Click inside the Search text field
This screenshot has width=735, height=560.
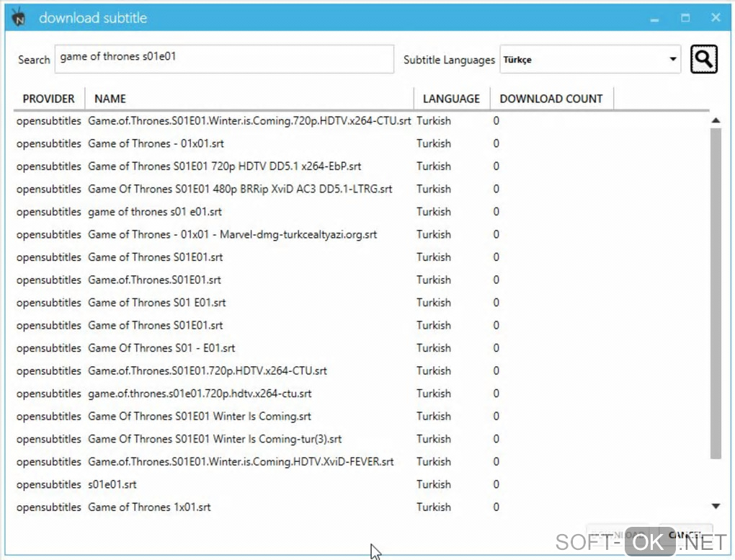[x=225, y=59]
